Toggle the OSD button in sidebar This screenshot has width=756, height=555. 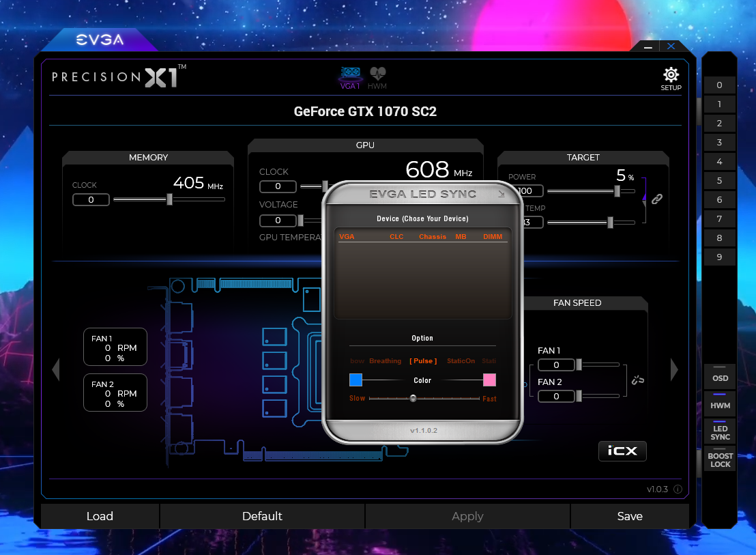click(x=720, y=378)
